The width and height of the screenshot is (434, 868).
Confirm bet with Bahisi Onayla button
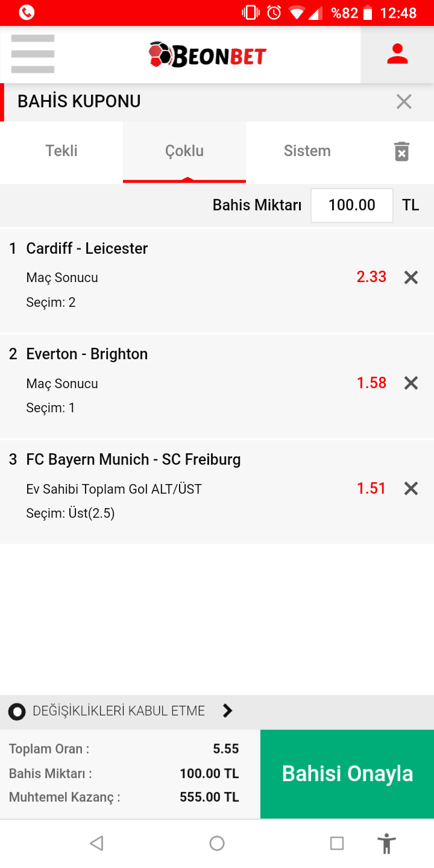pyautogui.click(x=347, y=774)
